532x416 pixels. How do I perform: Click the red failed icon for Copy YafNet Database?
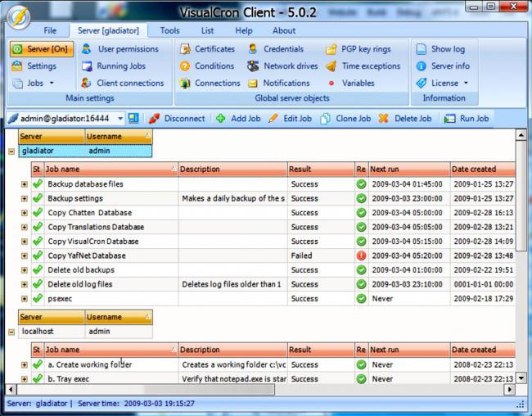pos(361,255)
